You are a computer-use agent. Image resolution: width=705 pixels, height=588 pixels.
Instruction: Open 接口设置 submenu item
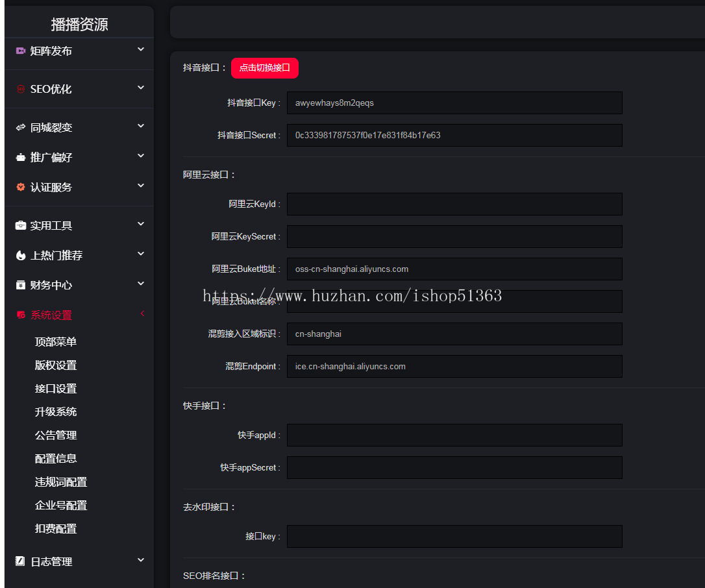pos(56,388)
